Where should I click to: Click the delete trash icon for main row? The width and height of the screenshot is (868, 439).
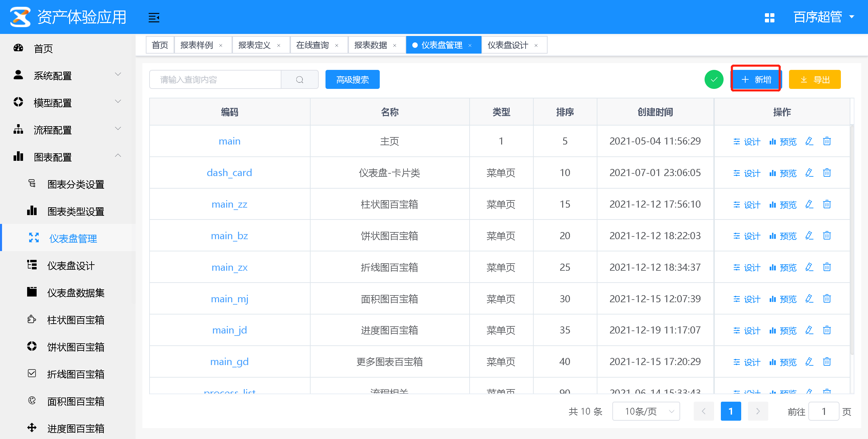pyautogui.click(x=827, y=141)
